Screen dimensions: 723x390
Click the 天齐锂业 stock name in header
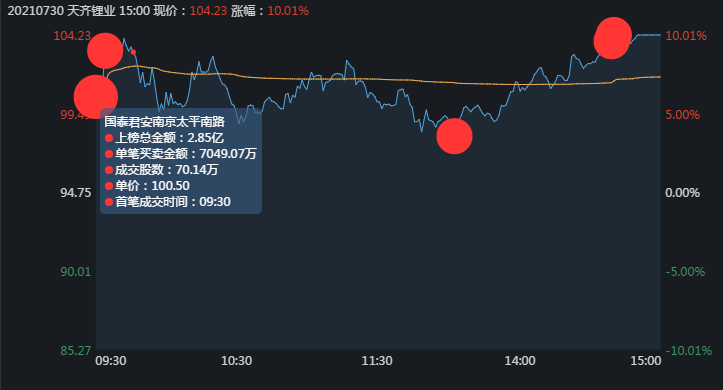[x=91, y=11]
